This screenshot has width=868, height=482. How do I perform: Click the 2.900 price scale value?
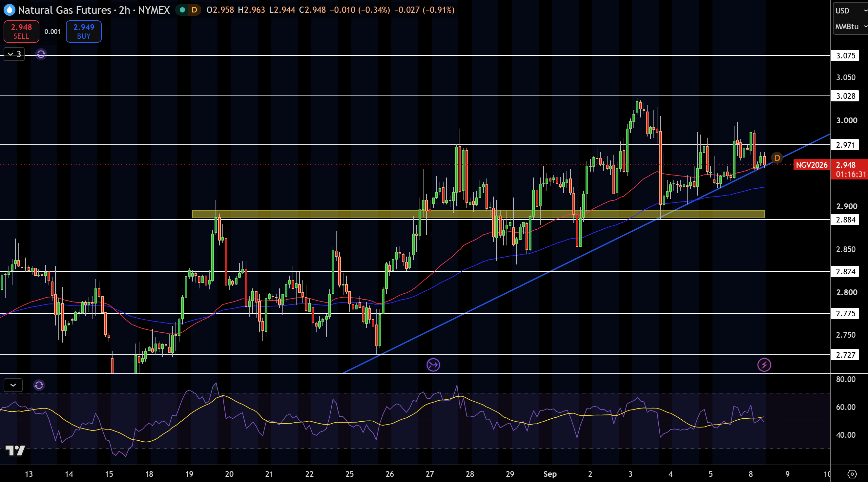846,206
